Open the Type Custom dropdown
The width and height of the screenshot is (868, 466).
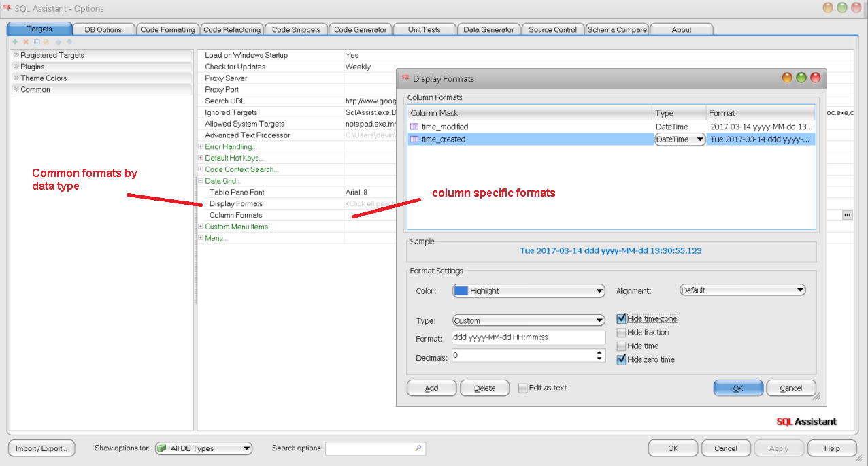(x=529, y=320)
